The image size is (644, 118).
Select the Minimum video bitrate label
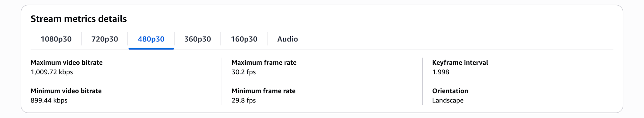(x=66, y=91)
